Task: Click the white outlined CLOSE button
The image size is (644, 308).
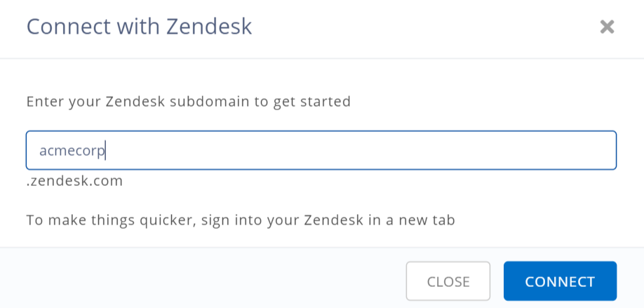Action: [448, 281]
